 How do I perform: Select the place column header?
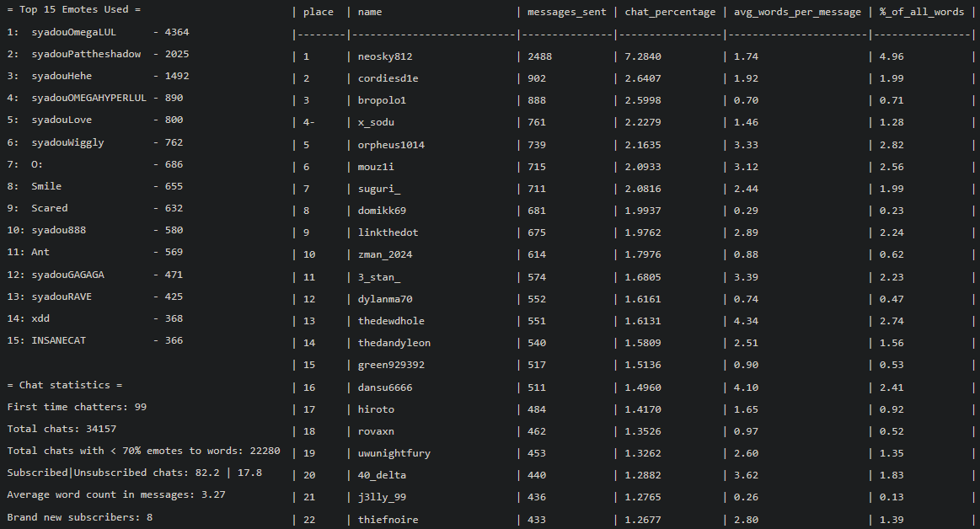tap(317, 12)
